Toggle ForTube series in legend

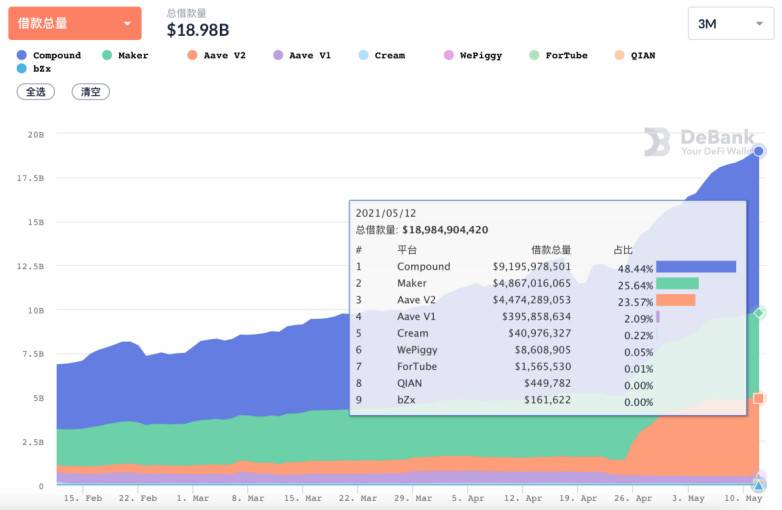pos(559,55)
